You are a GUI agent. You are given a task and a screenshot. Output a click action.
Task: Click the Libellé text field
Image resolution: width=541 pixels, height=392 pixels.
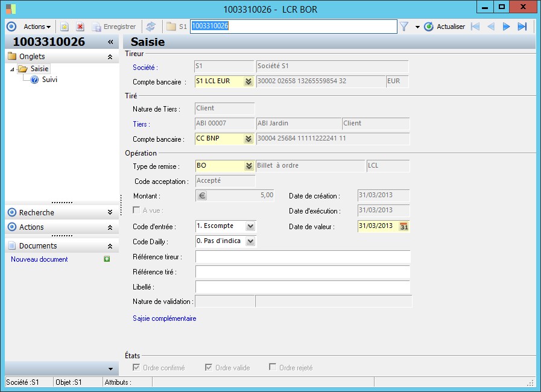pos(302,287)
